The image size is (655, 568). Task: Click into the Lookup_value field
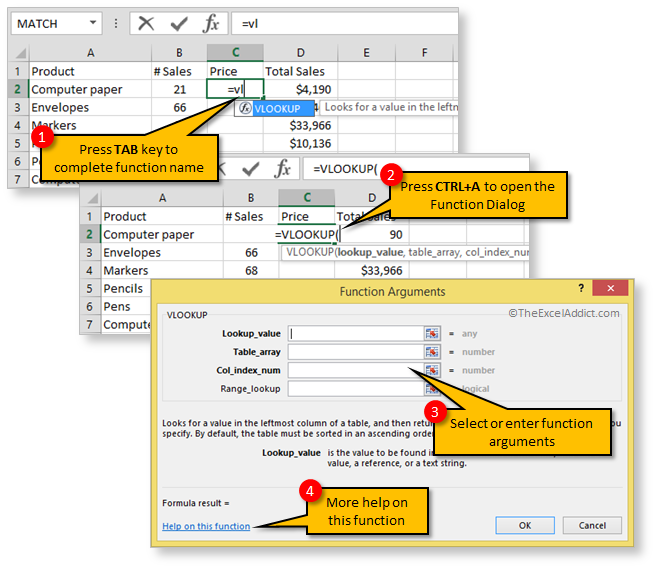[x=356, y=334]
